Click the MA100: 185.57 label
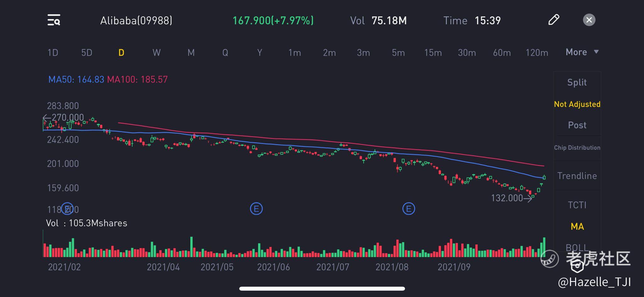The image size is (644, 297). click(x=137, y=79)
